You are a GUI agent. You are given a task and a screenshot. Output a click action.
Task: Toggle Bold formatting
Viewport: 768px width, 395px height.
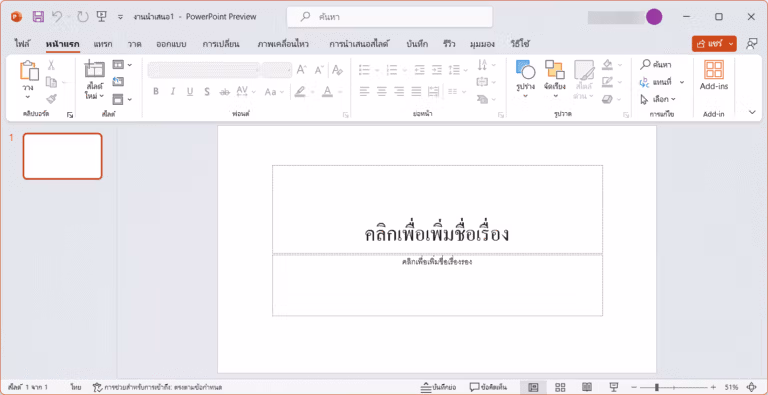click(156, 92)
